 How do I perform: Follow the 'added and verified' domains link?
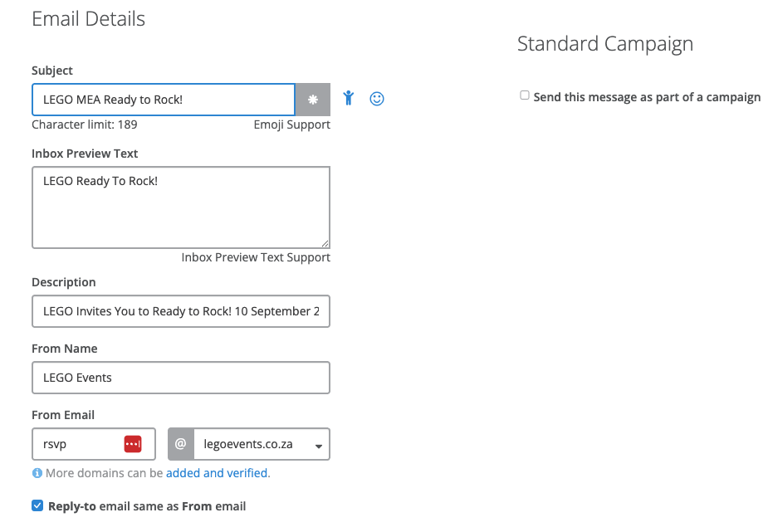[x=217, y=473]
